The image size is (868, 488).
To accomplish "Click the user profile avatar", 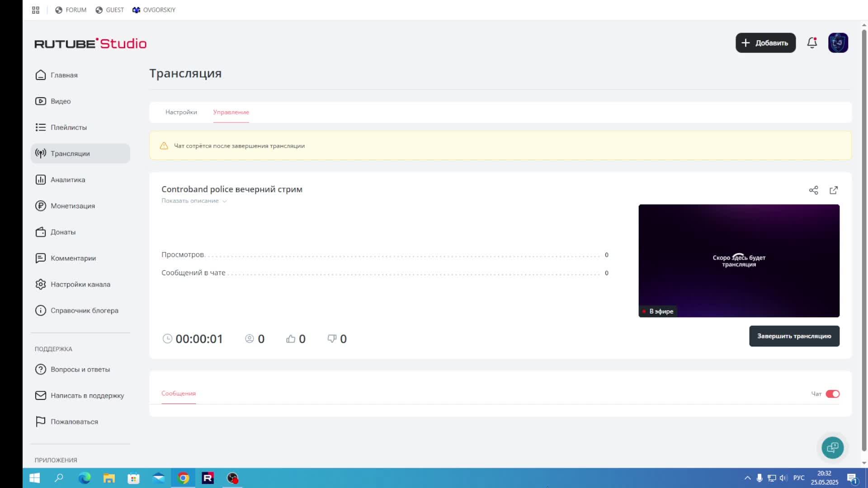I will click(838, 43).
